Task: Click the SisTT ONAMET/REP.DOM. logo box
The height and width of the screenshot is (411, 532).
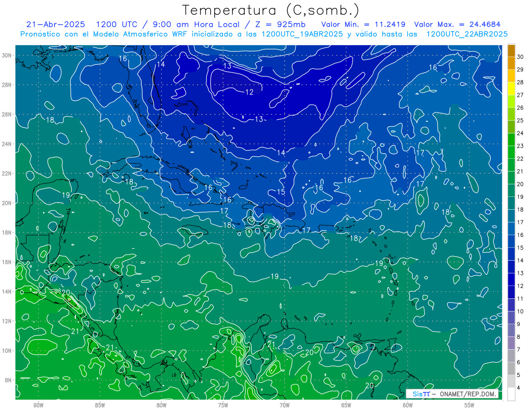Action: pos(452,394)
